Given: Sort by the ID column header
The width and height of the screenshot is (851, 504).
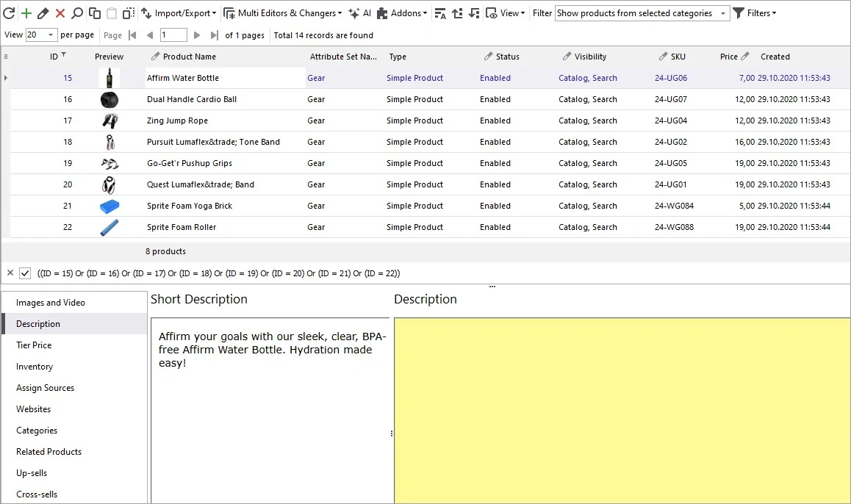Looking at the screenshot, I should pyautogui.click(x=54, y=57).
